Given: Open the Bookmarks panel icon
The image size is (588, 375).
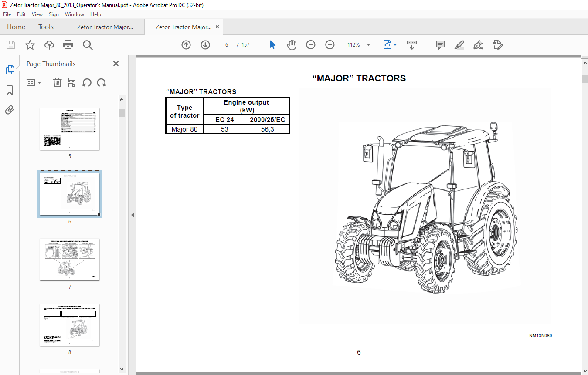Looking at the screenshot, I should (x=10, y=90).
